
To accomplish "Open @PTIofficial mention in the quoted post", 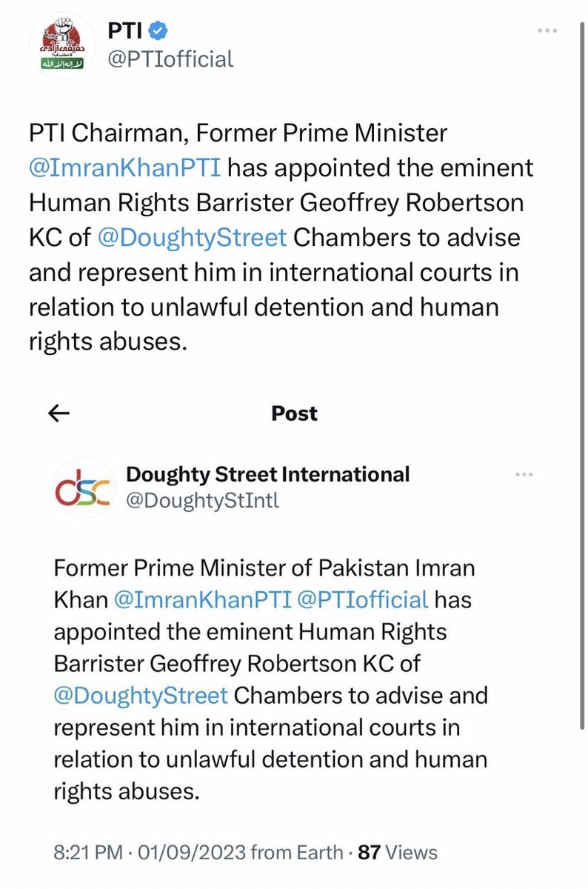I will [362, 599].
